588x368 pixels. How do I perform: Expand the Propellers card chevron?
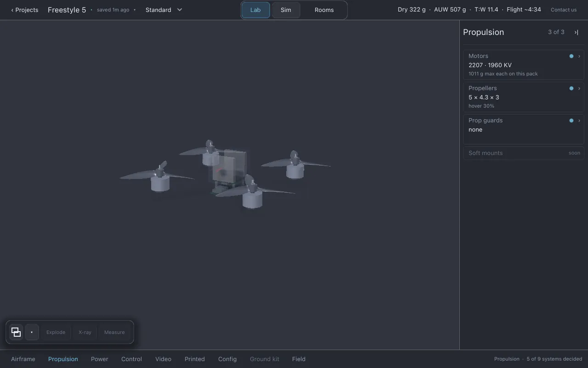579,88
